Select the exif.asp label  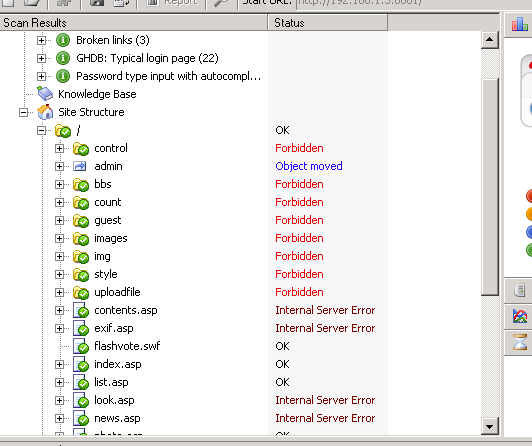114,328
